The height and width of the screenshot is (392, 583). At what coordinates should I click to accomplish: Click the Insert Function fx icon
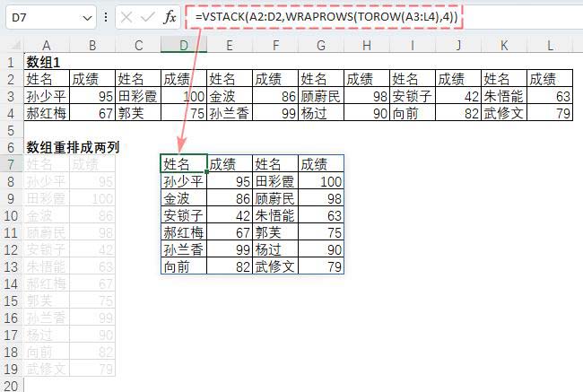click(170, 18)
